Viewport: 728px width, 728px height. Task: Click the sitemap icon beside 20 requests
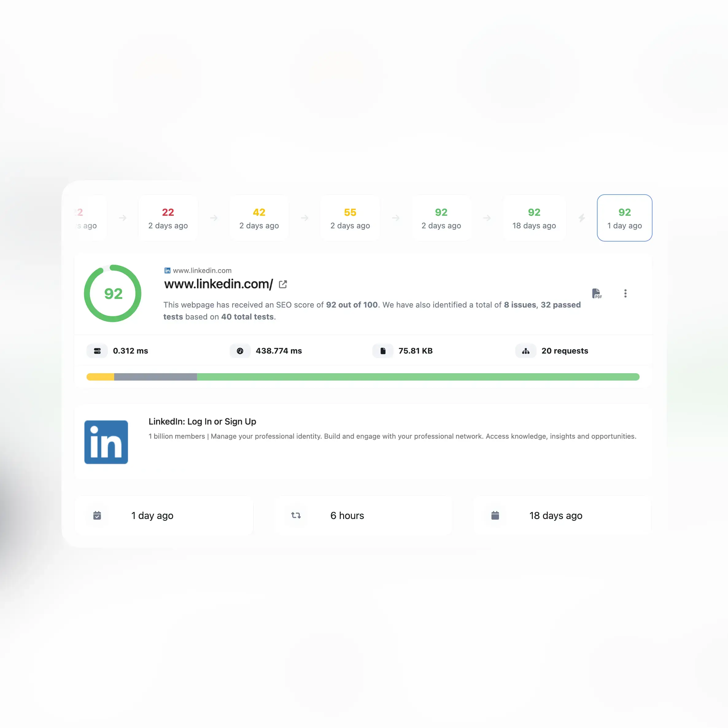[526, 351]
